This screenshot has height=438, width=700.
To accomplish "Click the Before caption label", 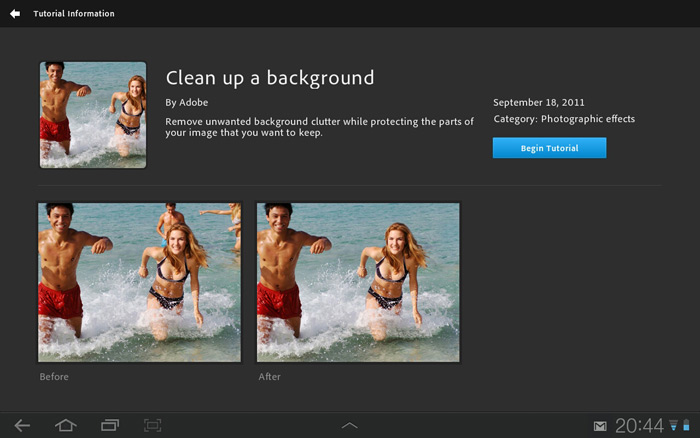I will click(x=54, y=377).
